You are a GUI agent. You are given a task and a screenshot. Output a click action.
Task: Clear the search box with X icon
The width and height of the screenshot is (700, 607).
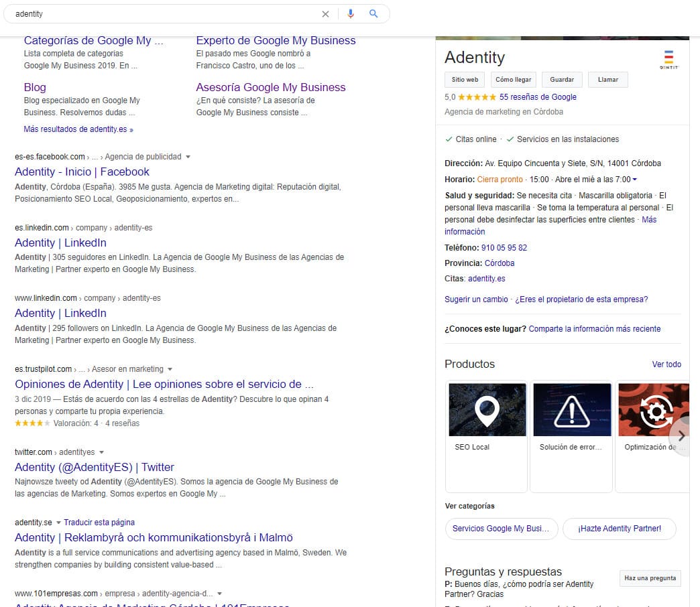325,13
